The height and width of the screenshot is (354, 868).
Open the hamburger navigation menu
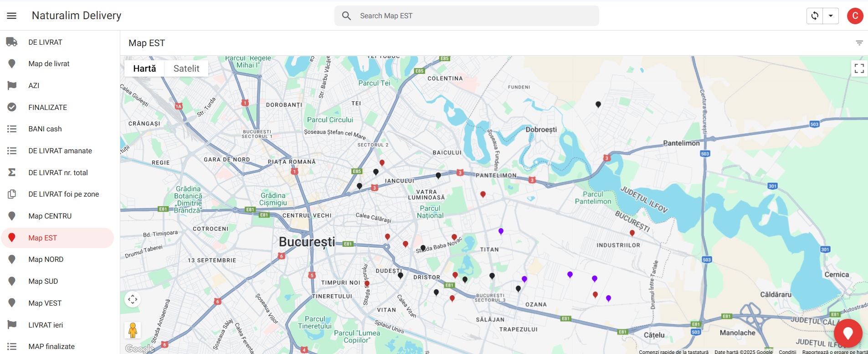pos(12,16)
